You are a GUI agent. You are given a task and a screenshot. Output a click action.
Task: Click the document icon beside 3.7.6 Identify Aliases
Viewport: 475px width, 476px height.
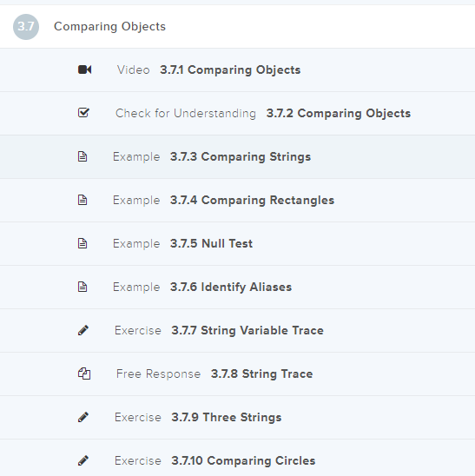pyautogui.click(x=82, y=287)
